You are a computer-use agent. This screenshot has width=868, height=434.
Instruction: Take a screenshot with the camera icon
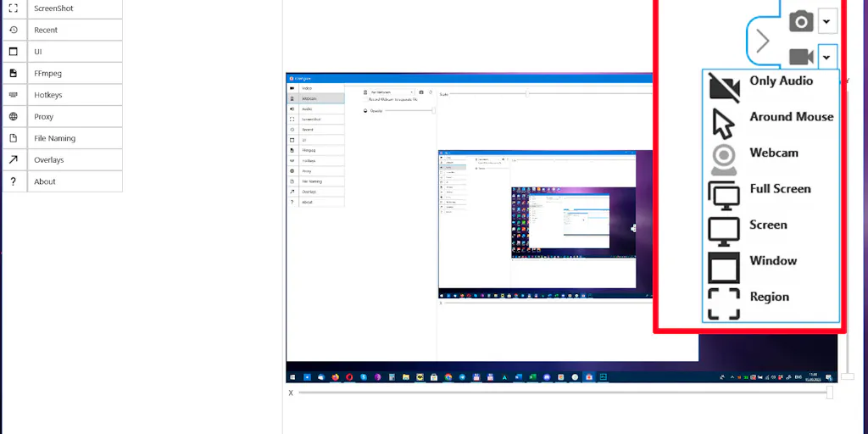pyautogui.click(x=801, y=21)
